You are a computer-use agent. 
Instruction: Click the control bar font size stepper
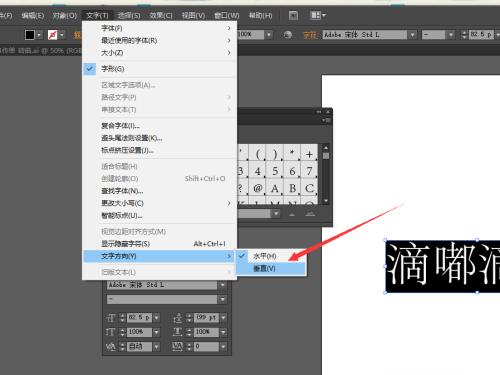[464, 35]
